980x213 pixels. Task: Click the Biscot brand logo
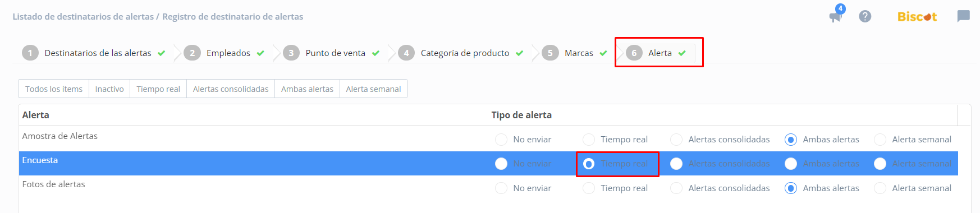tap(917, 17)
